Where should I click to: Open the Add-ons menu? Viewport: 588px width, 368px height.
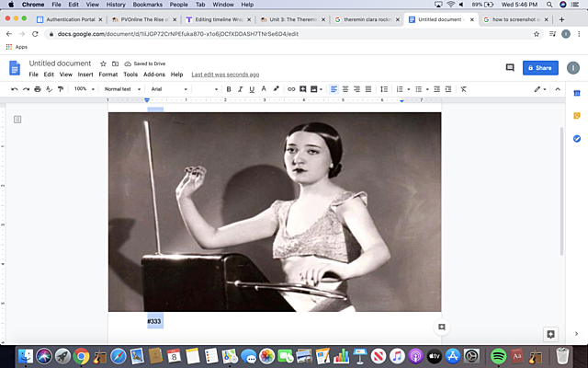154,75
